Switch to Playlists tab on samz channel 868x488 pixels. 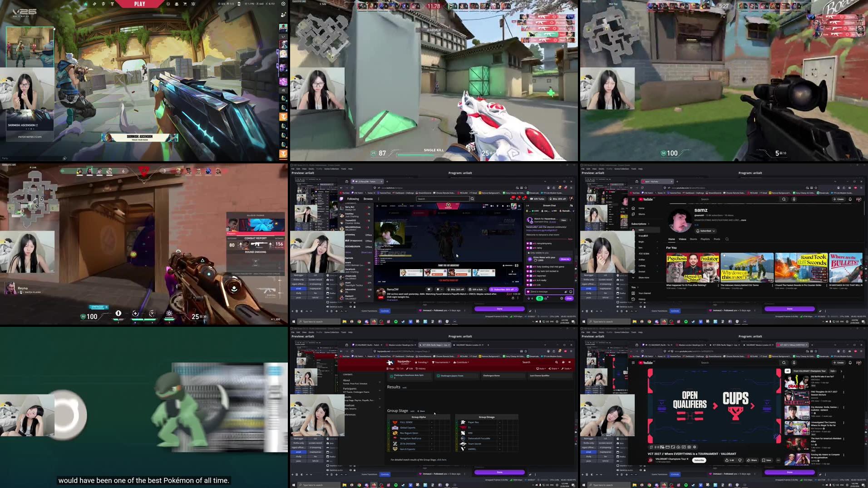705,239
